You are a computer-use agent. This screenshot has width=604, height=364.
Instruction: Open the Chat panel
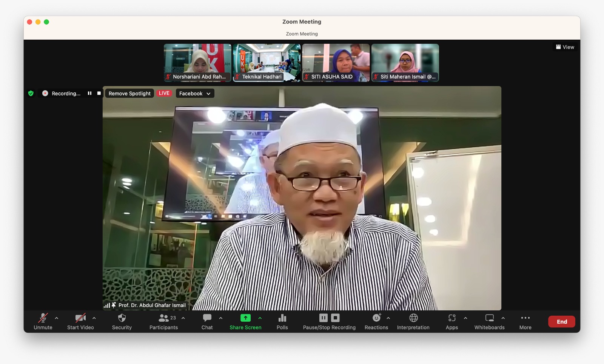click(207, 318)
